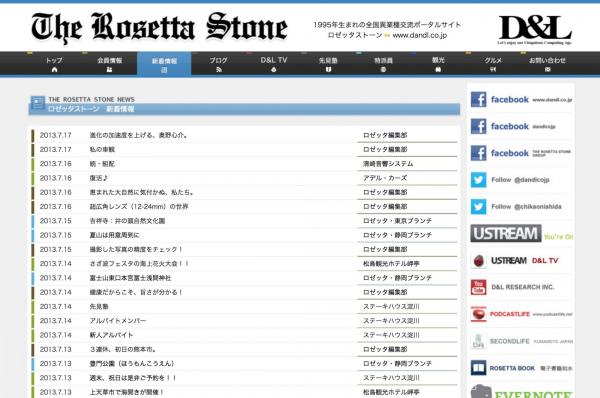Open 豊門公園（ほうもんこうえん） article
The width and height of the screenshot is (600, 398).
(132, 364)
